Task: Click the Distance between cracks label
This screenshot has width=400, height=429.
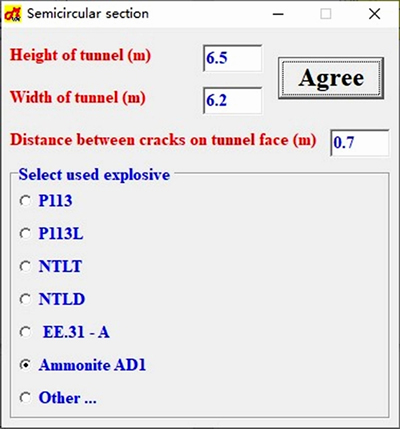Action: coord(163,140)
